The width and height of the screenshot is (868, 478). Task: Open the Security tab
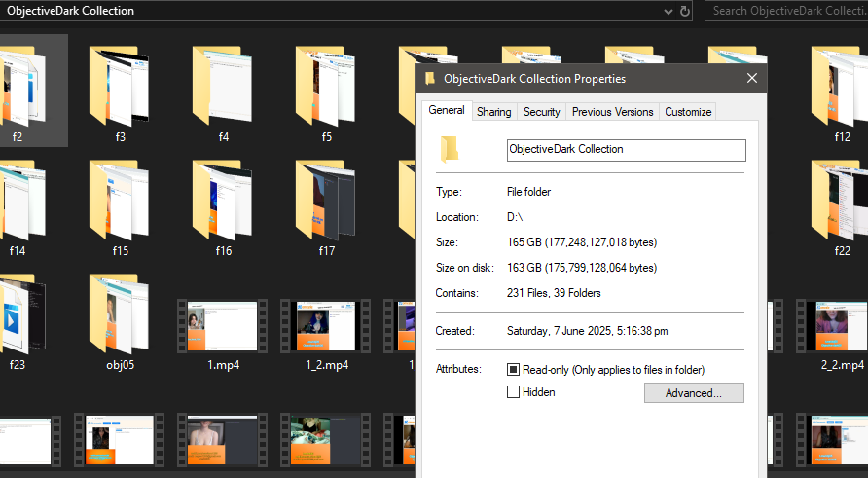coord(541,112)
